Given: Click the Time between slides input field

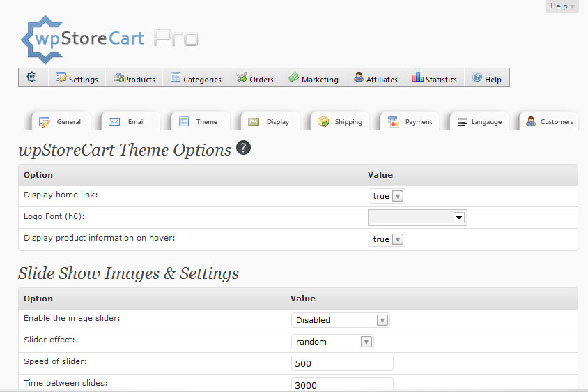Looking at the screenshot, I should 342,384.
